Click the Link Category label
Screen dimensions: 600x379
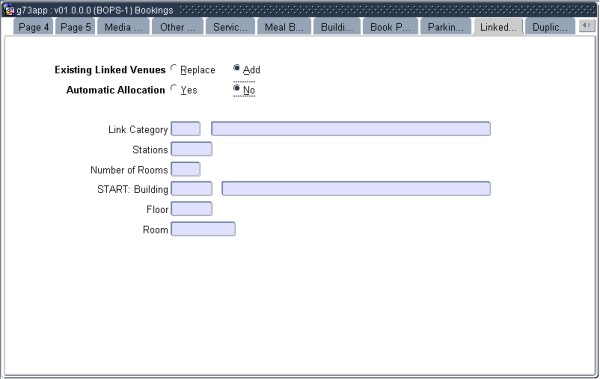coord(138,130)
